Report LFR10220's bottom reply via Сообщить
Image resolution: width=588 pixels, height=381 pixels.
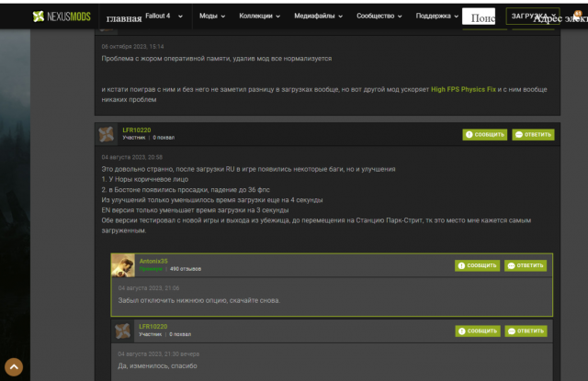476,331
